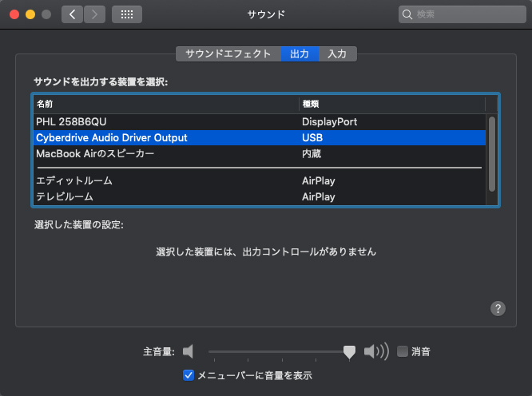Close the サウンド window with red button

14,14
